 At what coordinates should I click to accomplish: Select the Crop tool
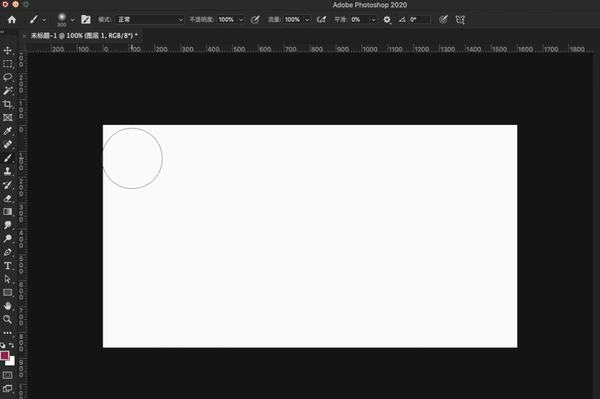[x=7, y=104]
